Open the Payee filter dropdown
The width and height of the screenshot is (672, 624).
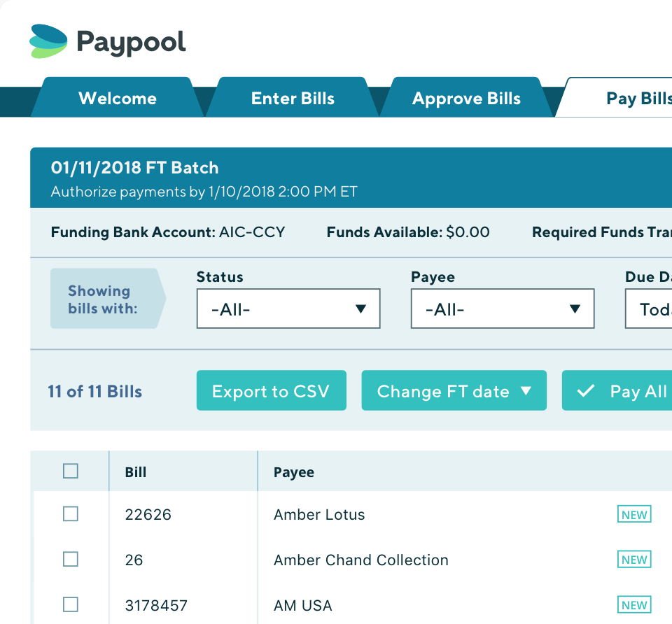502,309
